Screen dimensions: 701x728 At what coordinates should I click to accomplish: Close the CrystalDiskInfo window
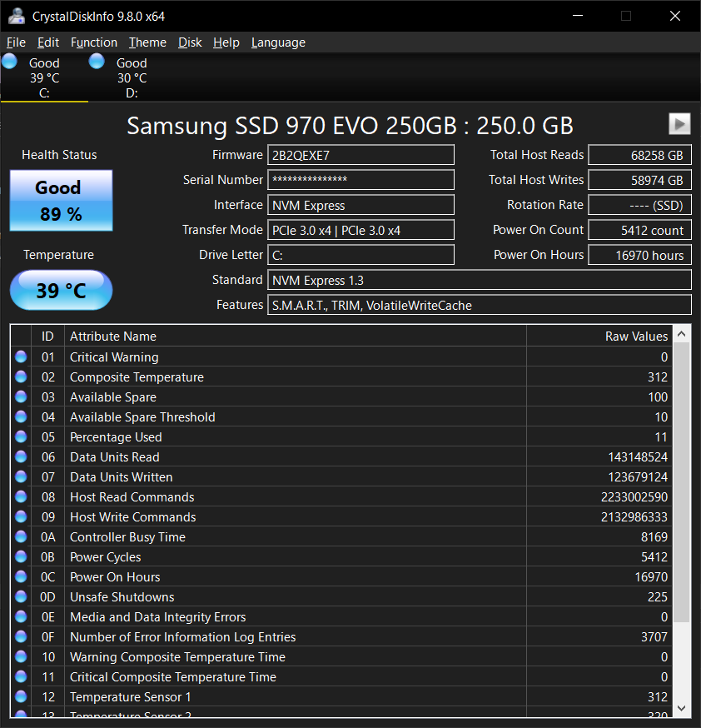[x=675, y=16]
